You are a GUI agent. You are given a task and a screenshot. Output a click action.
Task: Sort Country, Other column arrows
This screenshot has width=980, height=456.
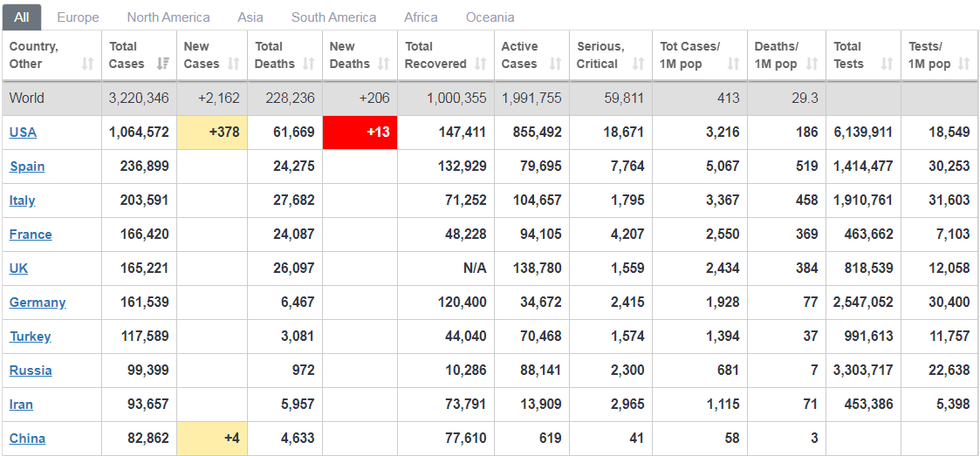click(88, 64)
